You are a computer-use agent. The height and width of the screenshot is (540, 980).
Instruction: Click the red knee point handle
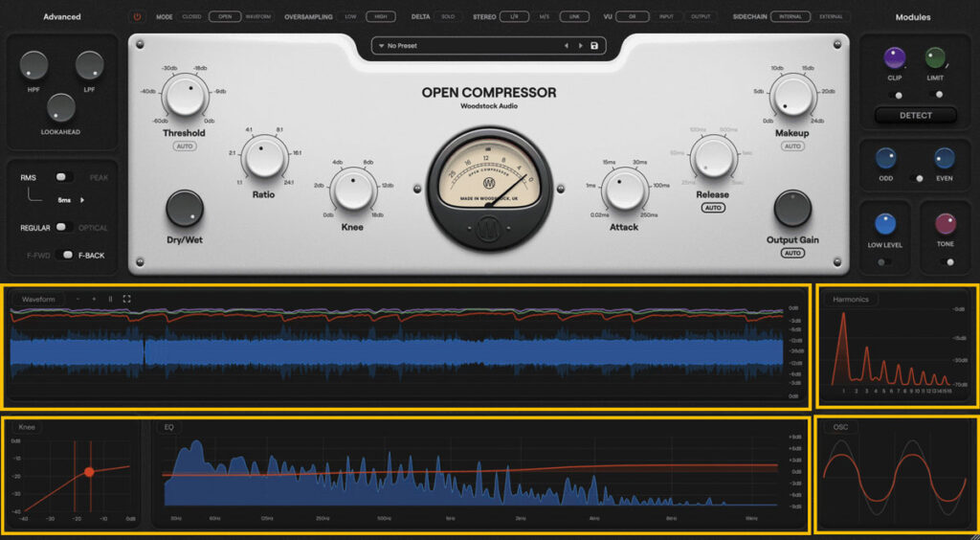(x=89, y=472)
